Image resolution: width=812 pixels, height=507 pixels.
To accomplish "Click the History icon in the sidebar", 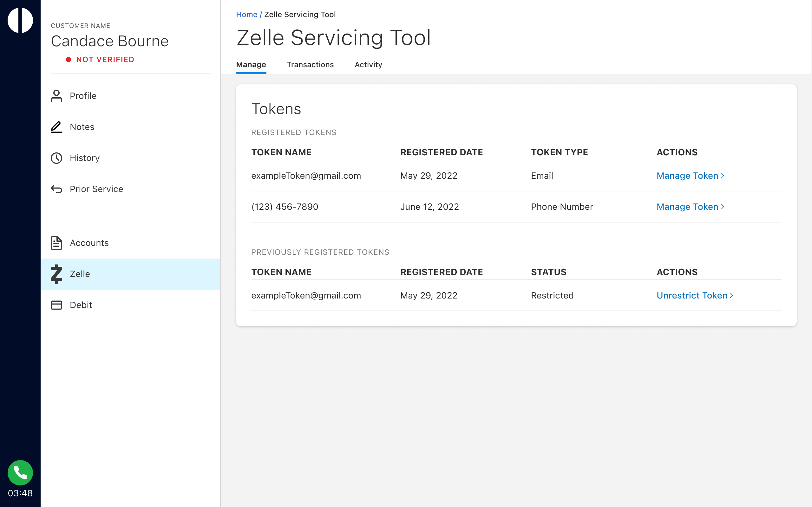I will click(x=56, y=158).
